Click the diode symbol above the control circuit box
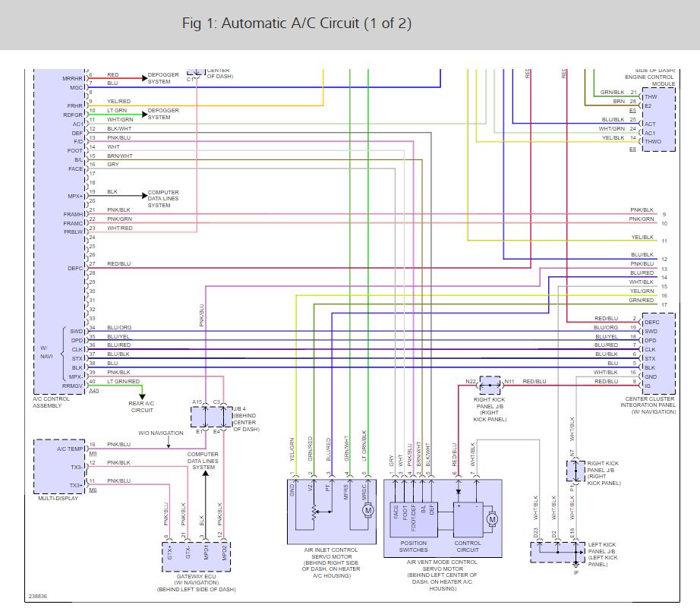Image resolution: width=700 pixels, height=608 pixels. [459, 492]
